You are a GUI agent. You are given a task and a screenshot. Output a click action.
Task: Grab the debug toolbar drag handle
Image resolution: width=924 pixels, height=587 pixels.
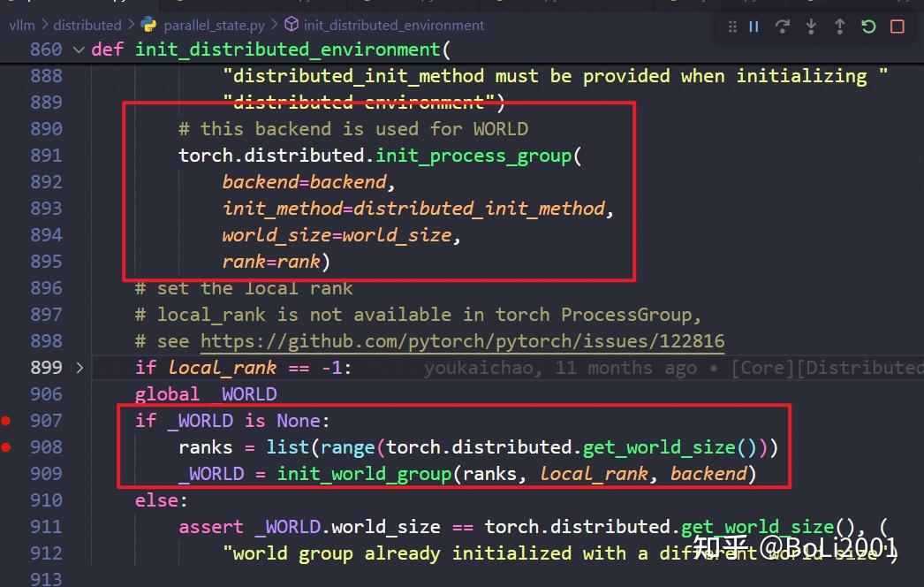(732, 27)
